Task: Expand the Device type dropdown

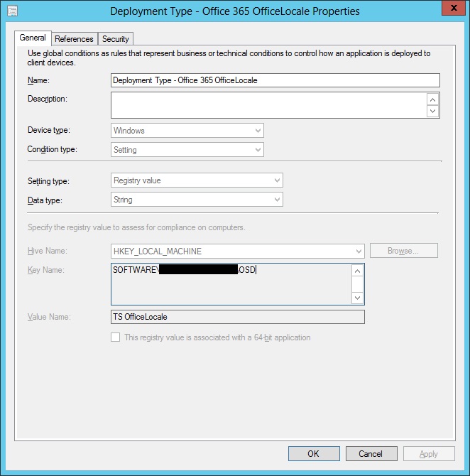Action: pyautogui.click(x=187, y=131)
